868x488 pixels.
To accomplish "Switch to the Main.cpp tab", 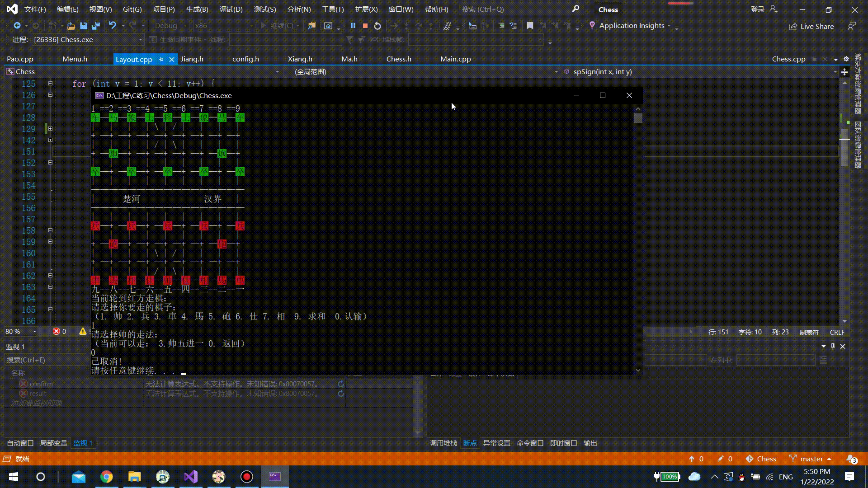I will pos(455,59).
